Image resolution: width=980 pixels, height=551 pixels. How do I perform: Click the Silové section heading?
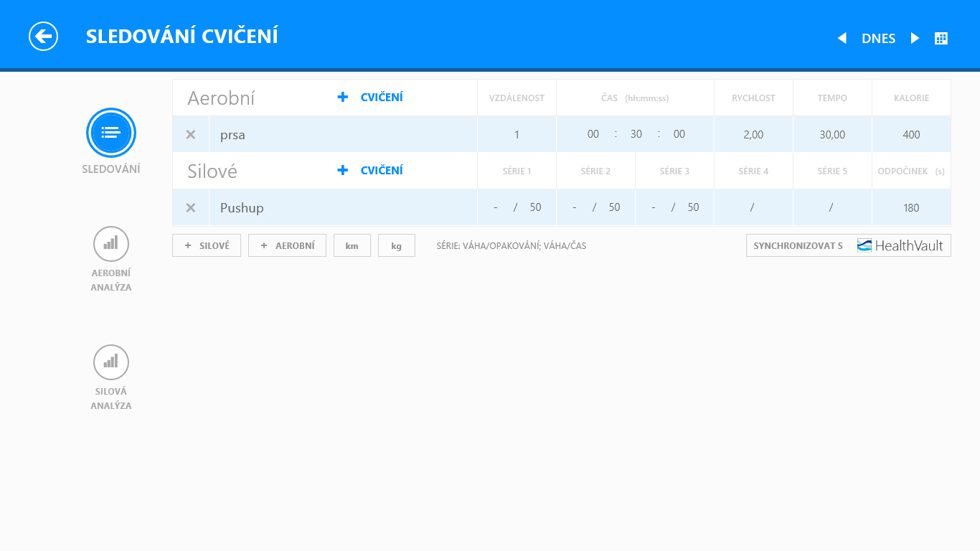212,171
